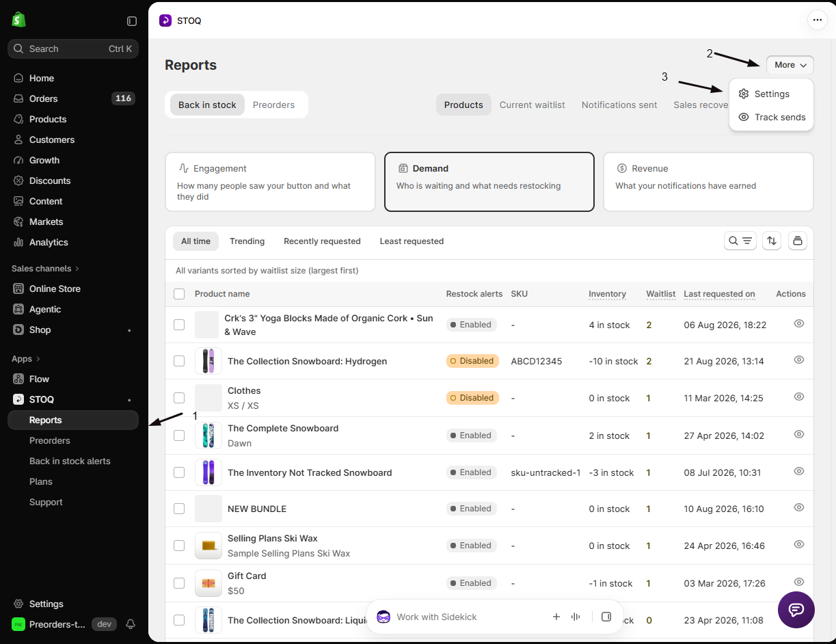Open the Preorders-t... store switcher
This screenshot has width=836, height=644.
[48, 624]
